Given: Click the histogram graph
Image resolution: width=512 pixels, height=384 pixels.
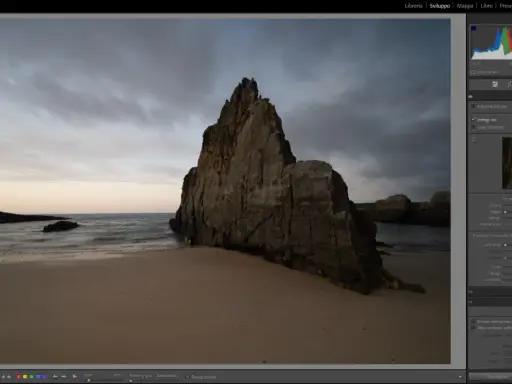Looking at the screenshot, I should pyautogui.click(x=491, y=42).
